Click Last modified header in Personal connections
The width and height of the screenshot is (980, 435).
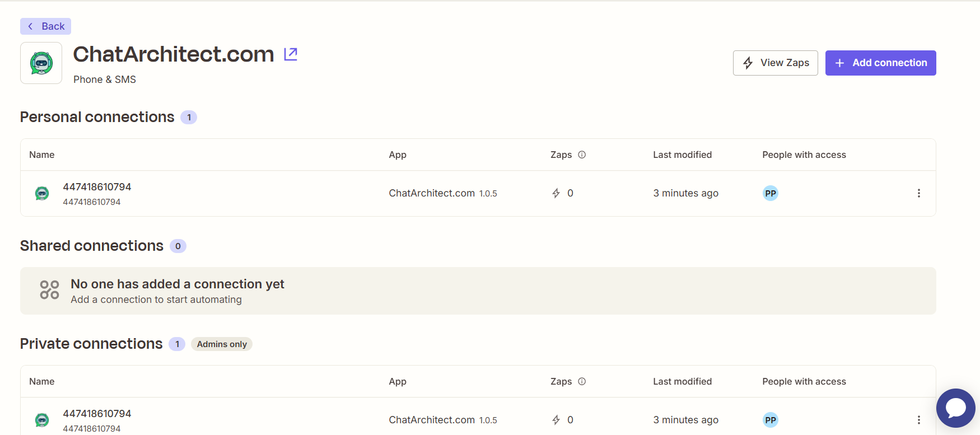(682, 155)
